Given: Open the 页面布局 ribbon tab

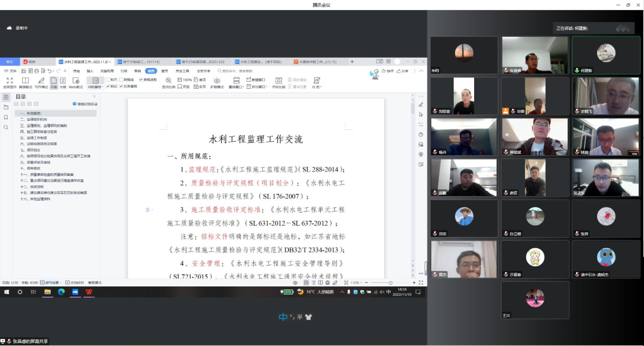Looking at the screenshot, I should pyautogui.click(x=106, y=70).
